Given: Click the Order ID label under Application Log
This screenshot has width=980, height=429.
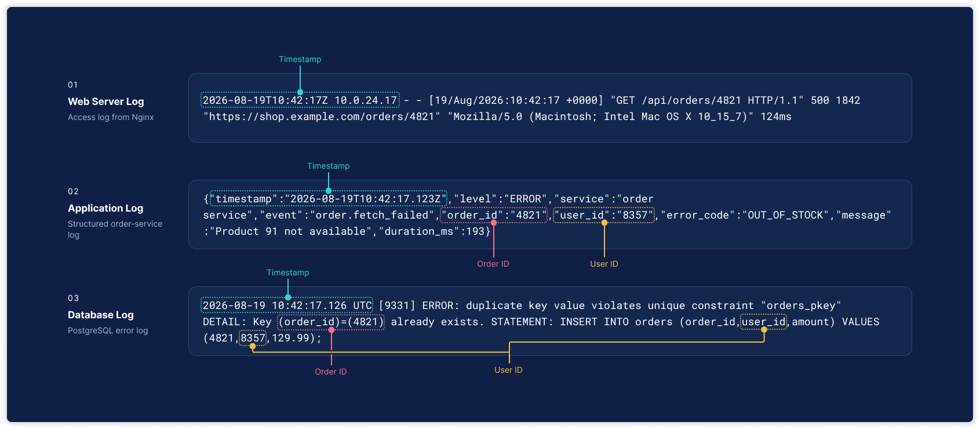Looking at the screenshot, I should [493, 264].
